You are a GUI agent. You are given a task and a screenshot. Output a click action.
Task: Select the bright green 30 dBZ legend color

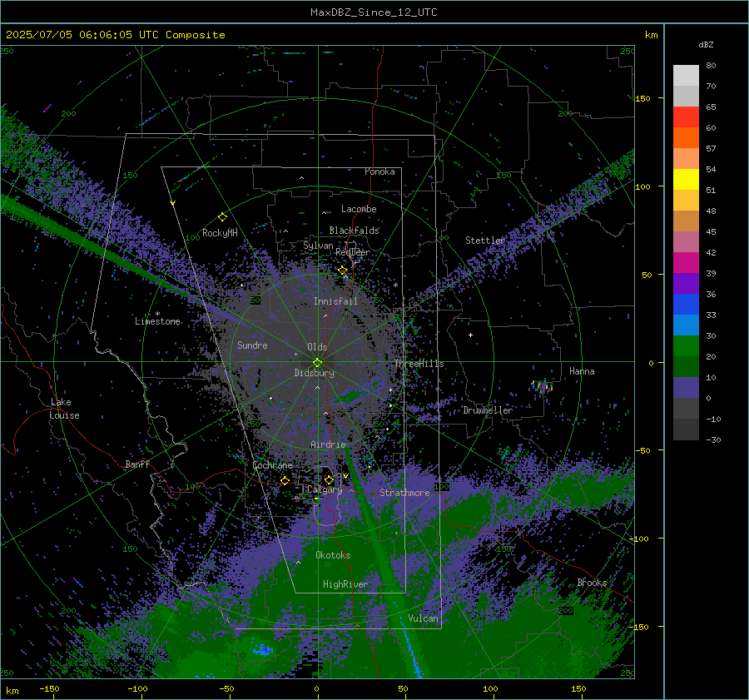(686, 345)
